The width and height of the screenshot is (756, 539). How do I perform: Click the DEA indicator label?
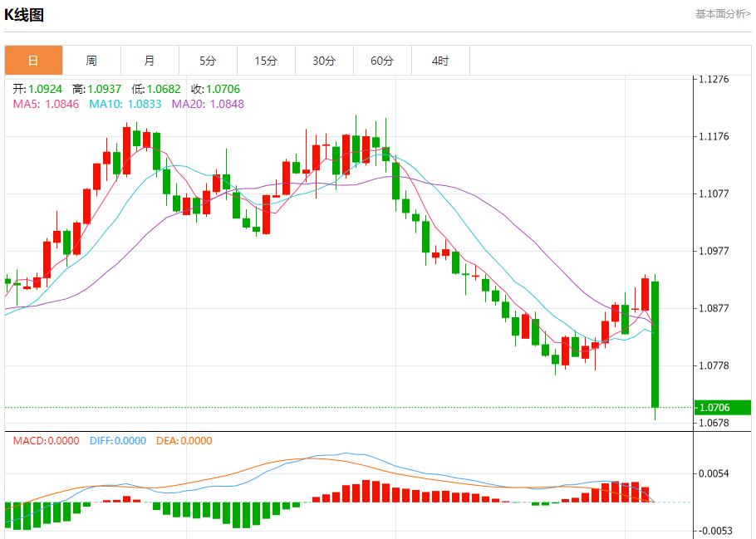tap(184, 441)
